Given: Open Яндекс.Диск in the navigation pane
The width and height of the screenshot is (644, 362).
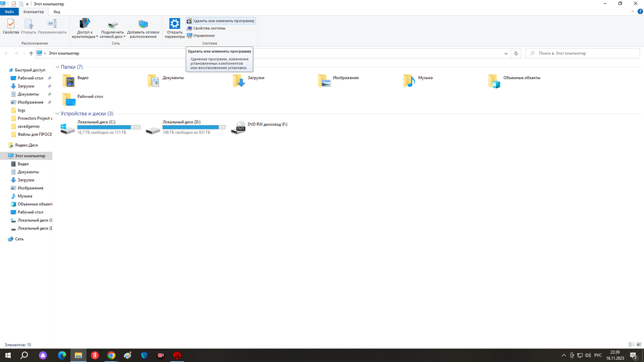Looking at the screenshot, I should (26, 146).
